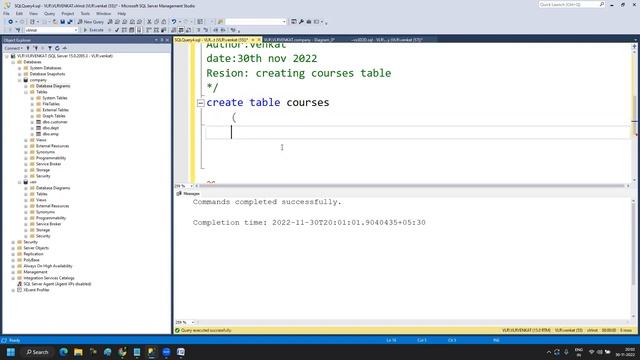This screenshot has height=360, width=640.
Task: Click the Undo arrow icon
Action: coord(173,22)
